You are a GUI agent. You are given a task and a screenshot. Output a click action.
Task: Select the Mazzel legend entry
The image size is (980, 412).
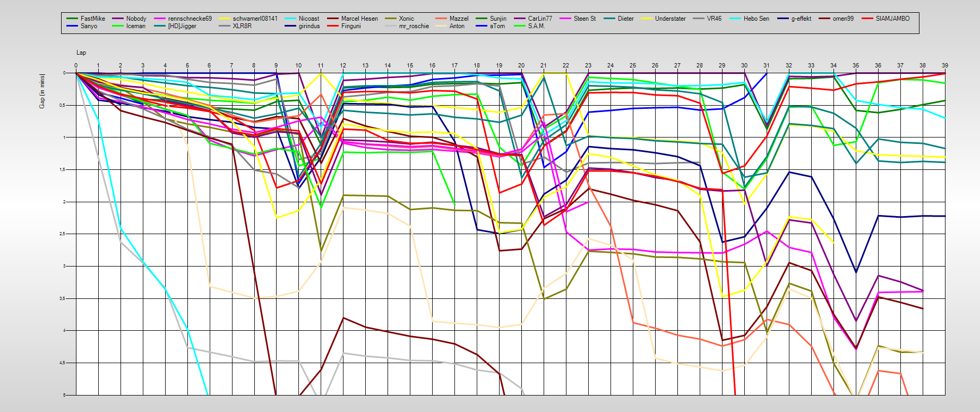click(459, 19)
